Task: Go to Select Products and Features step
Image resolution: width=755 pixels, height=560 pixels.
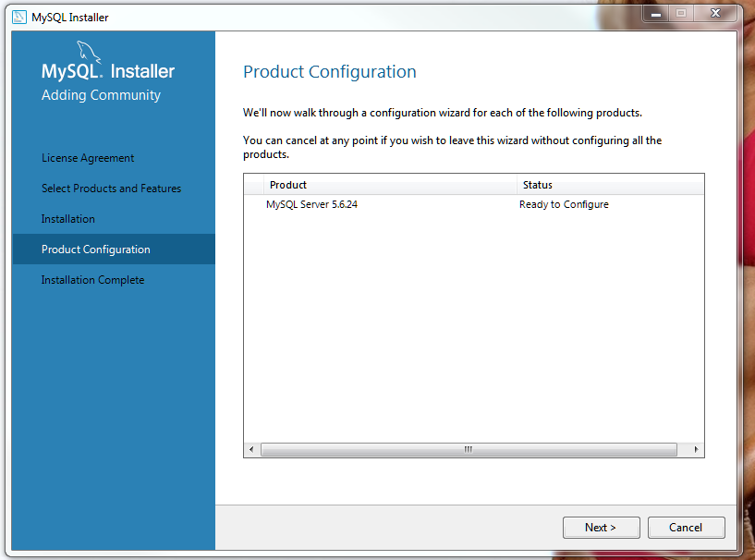Action: tap(111, 189)
